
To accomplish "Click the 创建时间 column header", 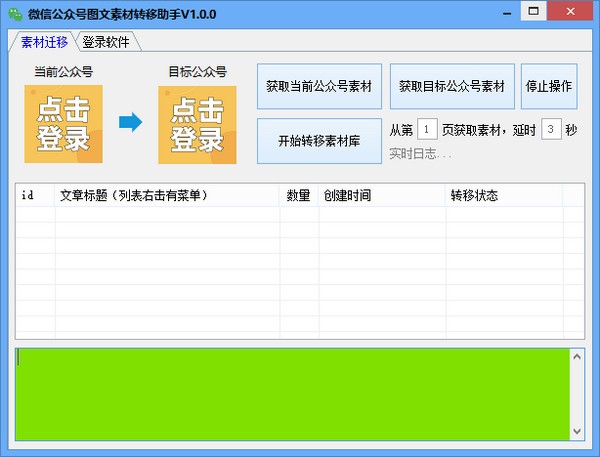I will (382, 195).
